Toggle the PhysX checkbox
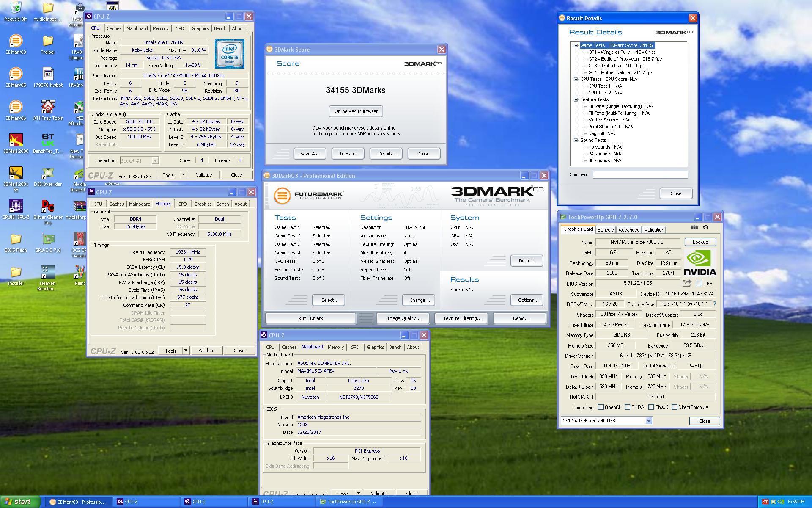Image resolution: width=812 pixels, height=508 pixels. [x=651, y=407]
